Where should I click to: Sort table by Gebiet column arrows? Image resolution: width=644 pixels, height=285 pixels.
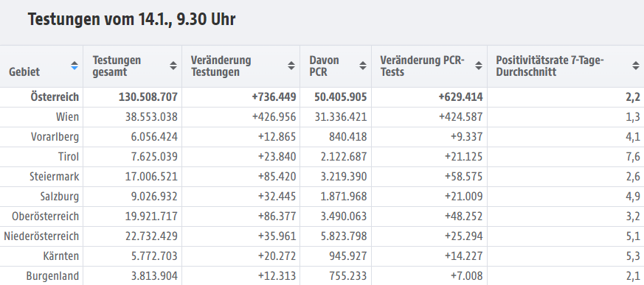point(75,66)
